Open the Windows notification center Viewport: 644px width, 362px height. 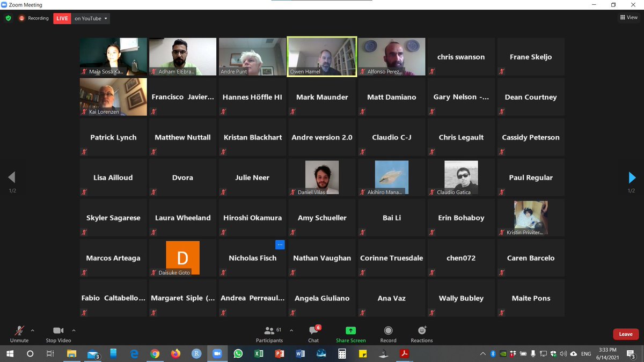pos(632,354)
